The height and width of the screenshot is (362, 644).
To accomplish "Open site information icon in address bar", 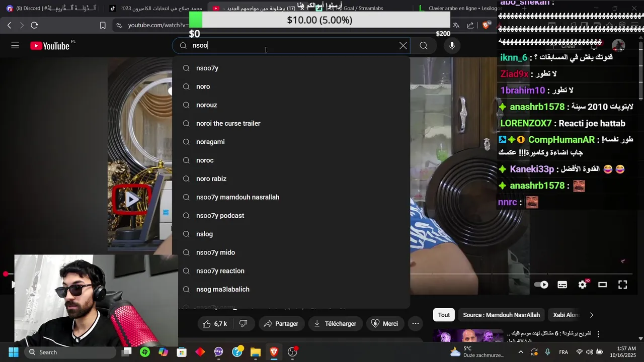I will (x=118, y=25).
